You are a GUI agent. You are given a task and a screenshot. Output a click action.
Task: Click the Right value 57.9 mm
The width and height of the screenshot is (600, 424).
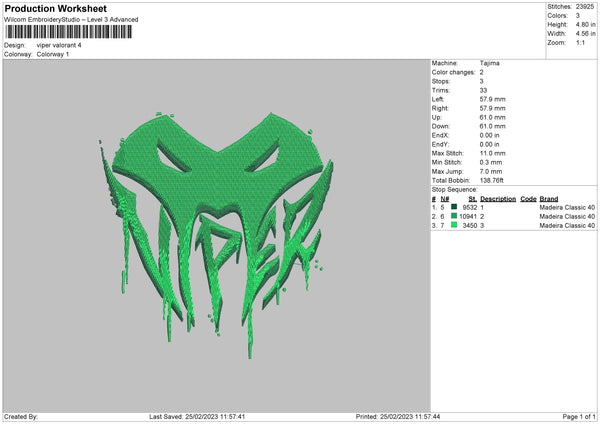(x=492, y=108)
